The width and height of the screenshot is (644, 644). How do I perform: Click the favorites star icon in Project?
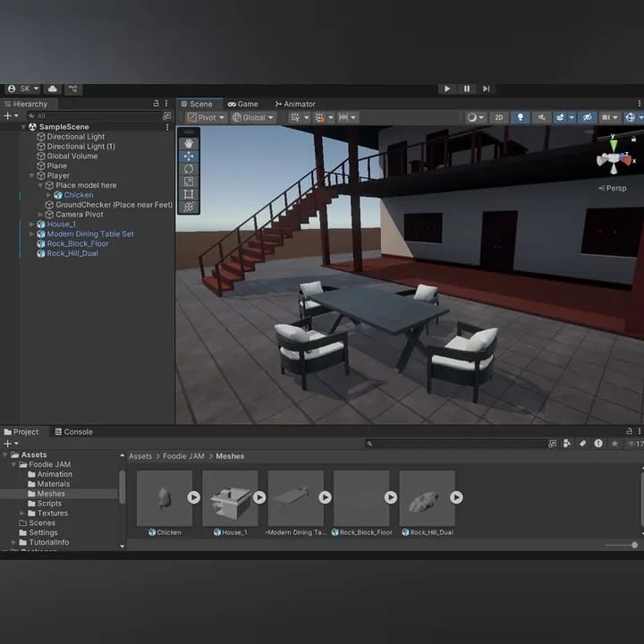coord(614,444)
